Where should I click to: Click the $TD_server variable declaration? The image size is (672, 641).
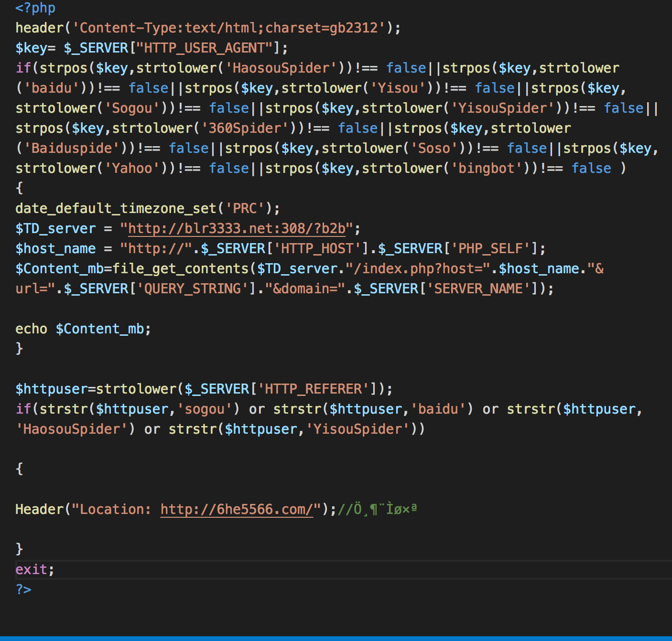coord(55,228)
